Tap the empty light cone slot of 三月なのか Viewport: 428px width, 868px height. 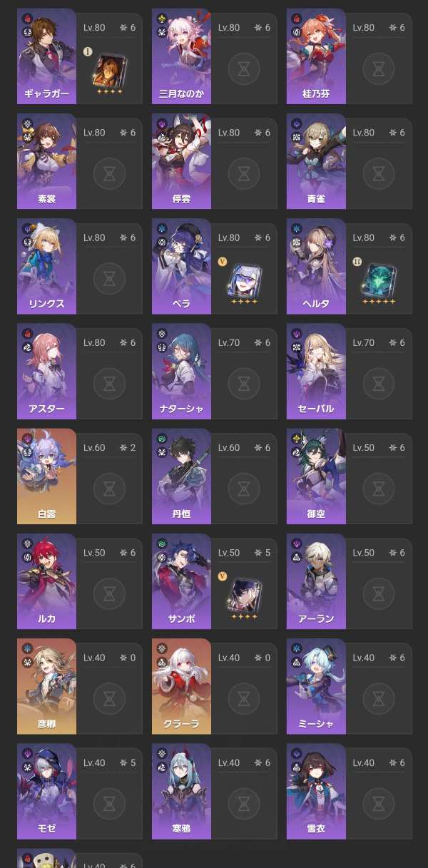[x=244, y=69]
